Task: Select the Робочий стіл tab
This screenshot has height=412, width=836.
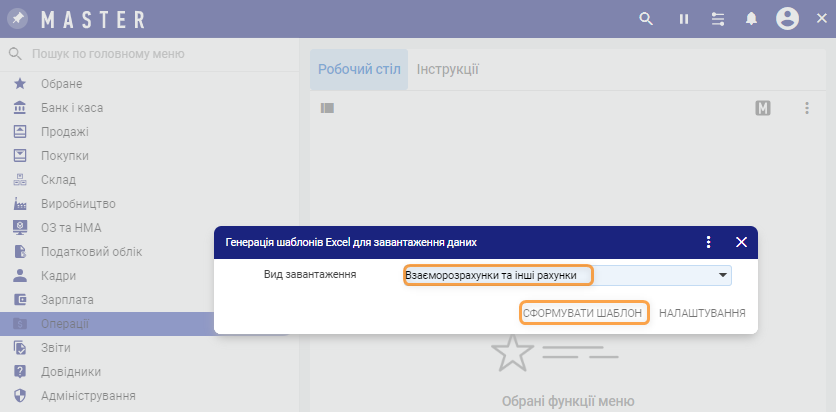Action: (359, 69)
